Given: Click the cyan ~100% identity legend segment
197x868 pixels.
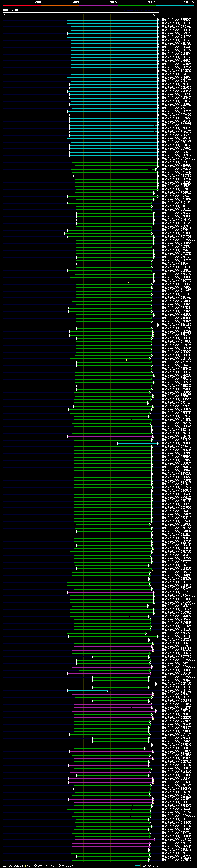Looking at the screenshot, I should (175, 6).
